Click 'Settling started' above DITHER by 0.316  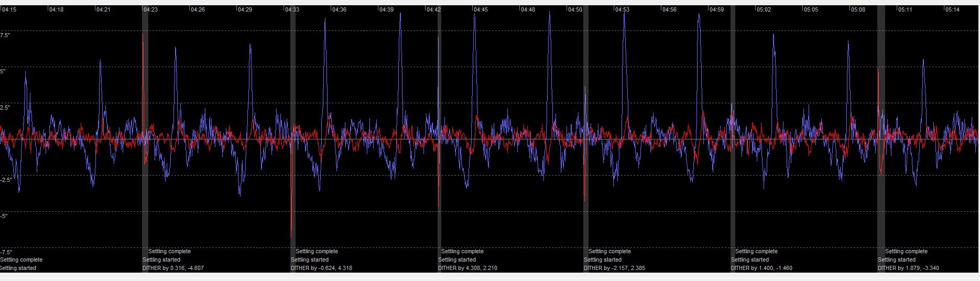tap(161, 260)
